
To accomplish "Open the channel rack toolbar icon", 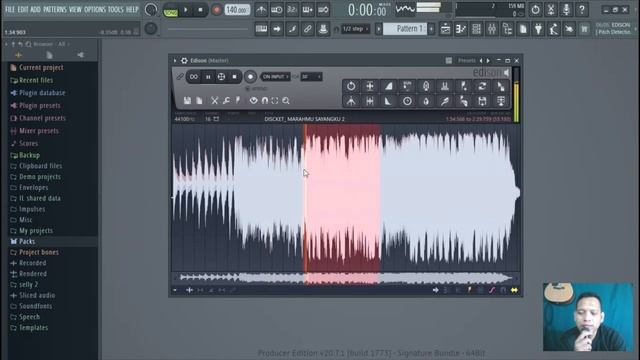I will point(476,29).
